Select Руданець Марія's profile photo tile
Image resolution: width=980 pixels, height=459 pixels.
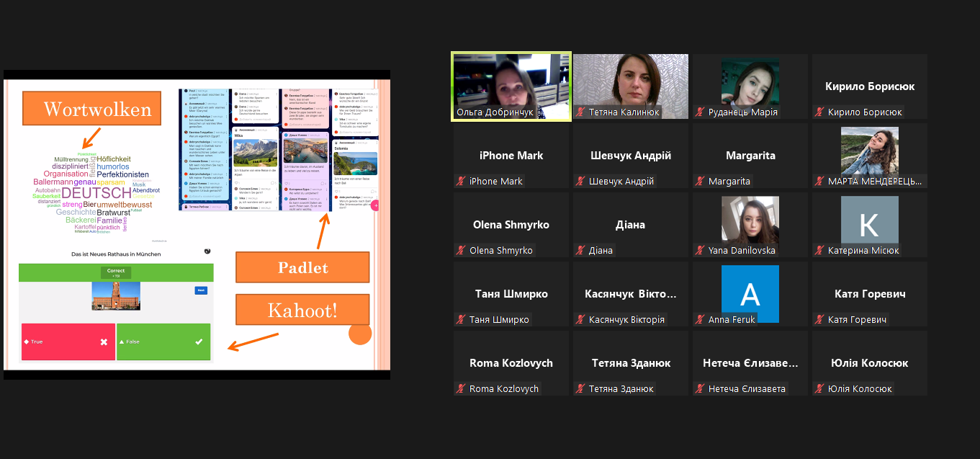coord(750,83)
